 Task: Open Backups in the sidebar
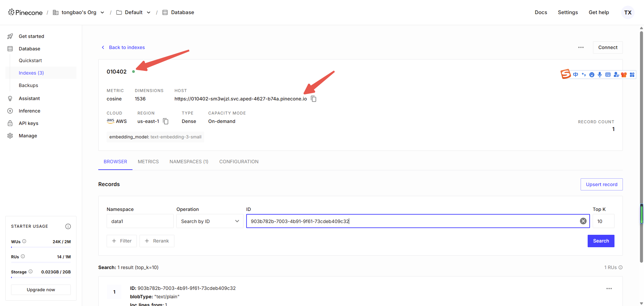pos(29,85)
